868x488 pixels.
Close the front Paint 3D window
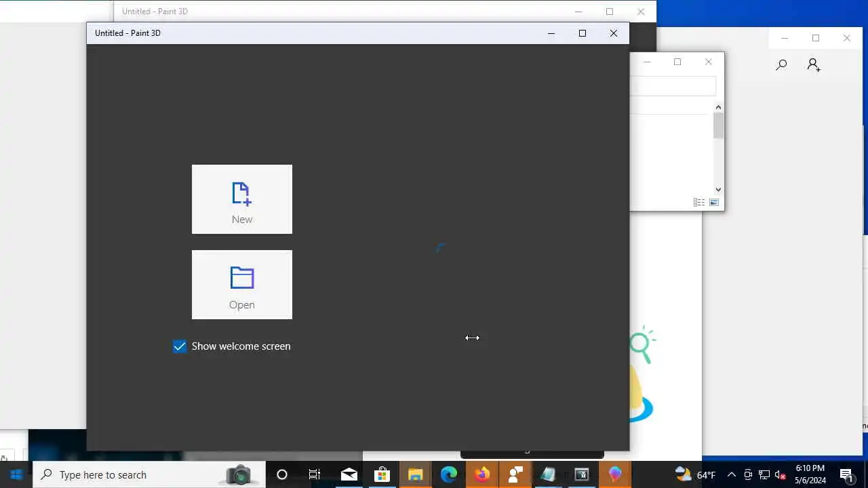614,33
